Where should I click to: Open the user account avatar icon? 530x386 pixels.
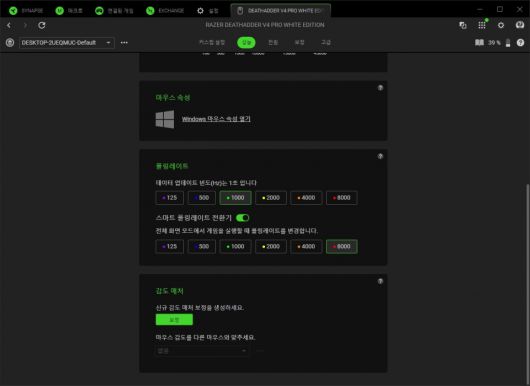[520, 25]
